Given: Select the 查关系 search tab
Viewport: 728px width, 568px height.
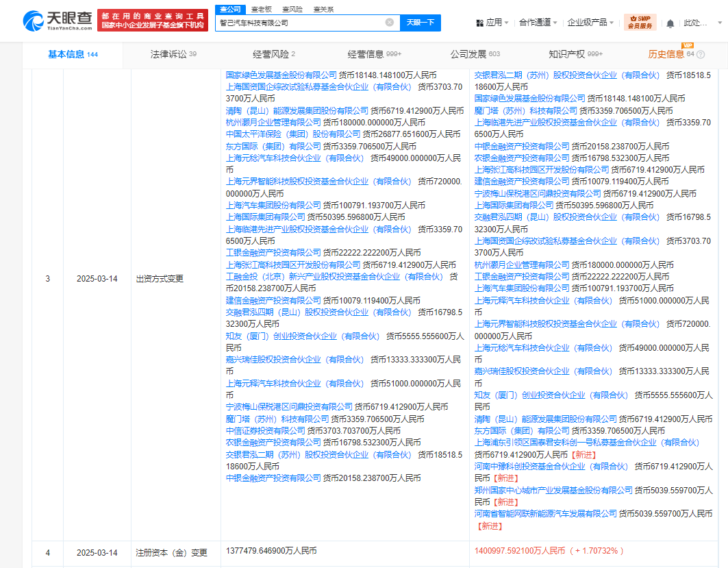Looking at the screenshot, I should 323,9.
